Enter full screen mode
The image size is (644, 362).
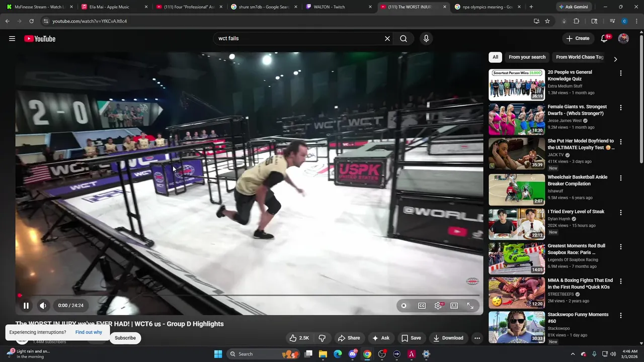(470, 305)
